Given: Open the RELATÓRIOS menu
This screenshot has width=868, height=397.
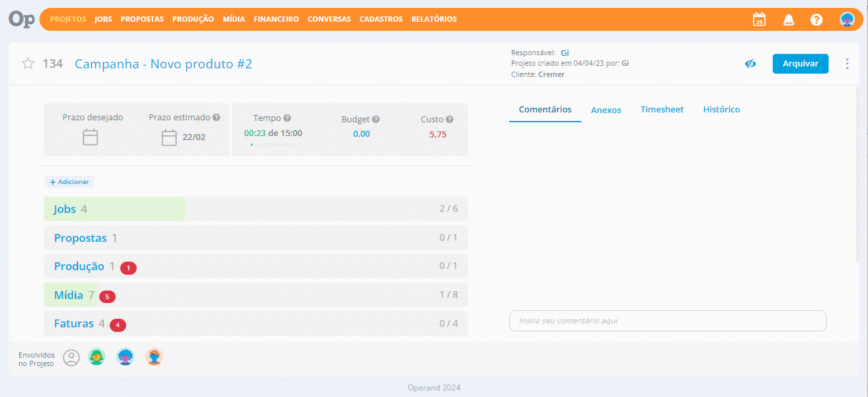Looking at the screenshot, I should 434,19.
